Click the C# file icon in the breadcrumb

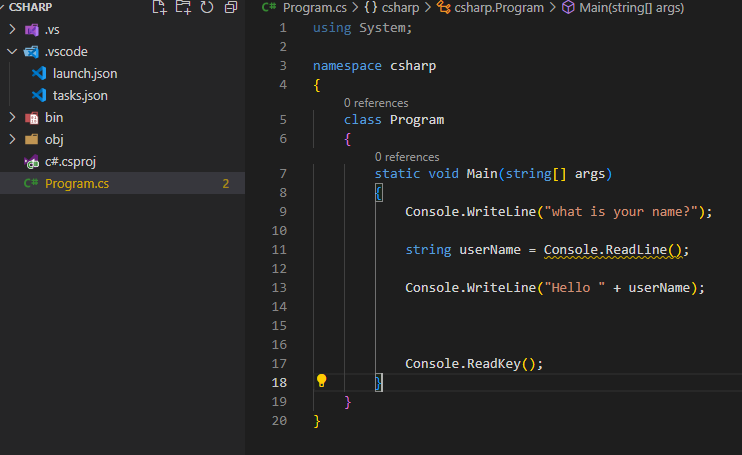[269, 7]
